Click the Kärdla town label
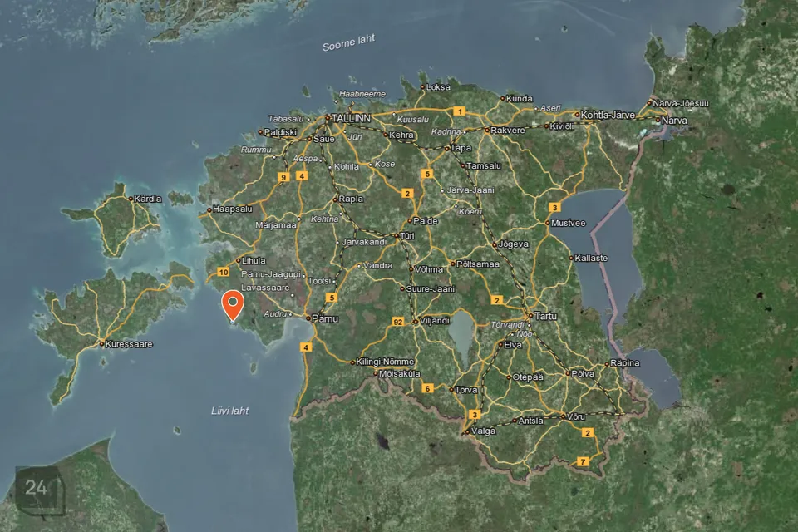The width and height of the screenshot is (798, 532). point(147,199)
